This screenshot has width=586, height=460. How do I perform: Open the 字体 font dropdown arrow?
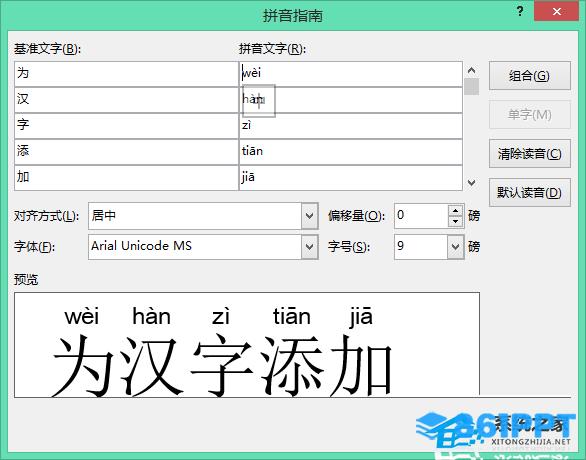pyautogui.click(x=309, y=247)
